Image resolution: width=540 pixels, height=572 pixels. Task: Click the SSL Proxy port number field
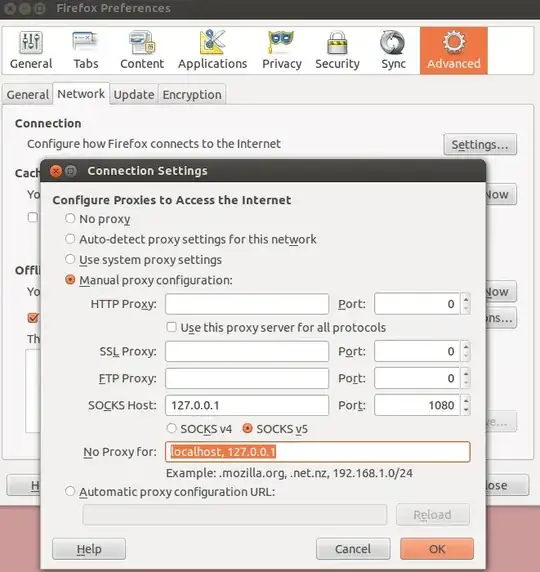[x=417, y=351]
